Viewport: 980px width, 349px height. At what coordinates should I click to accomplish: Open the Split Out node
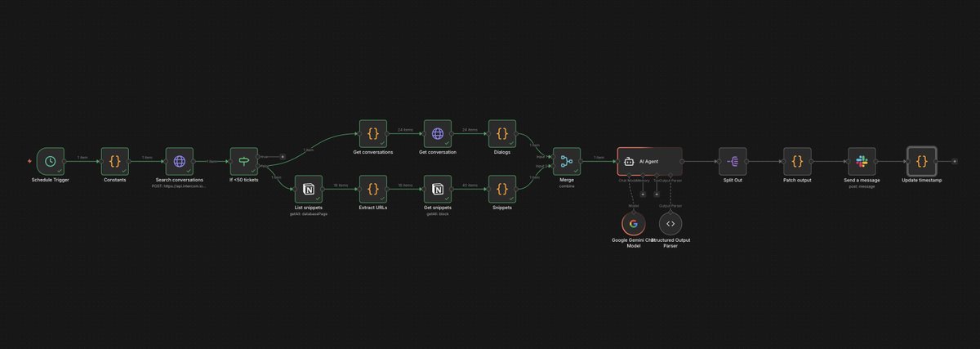(733, 161)
